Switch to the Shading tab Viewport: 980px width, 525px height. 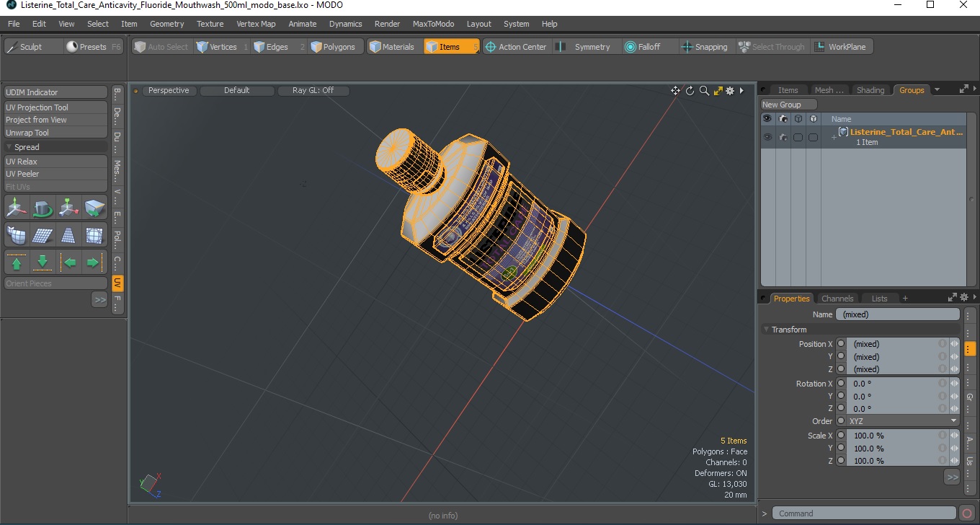(870, 90)
